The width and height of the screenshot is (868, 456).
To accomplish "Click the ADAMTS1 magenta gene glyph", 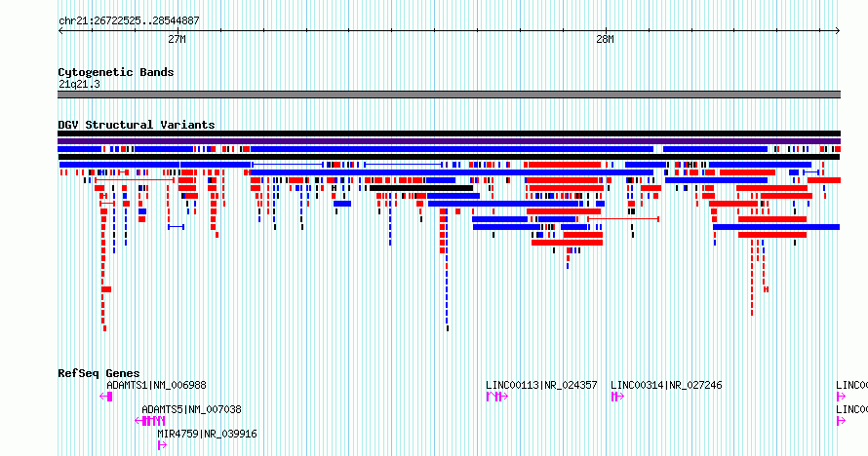I will tap(106, 397).
